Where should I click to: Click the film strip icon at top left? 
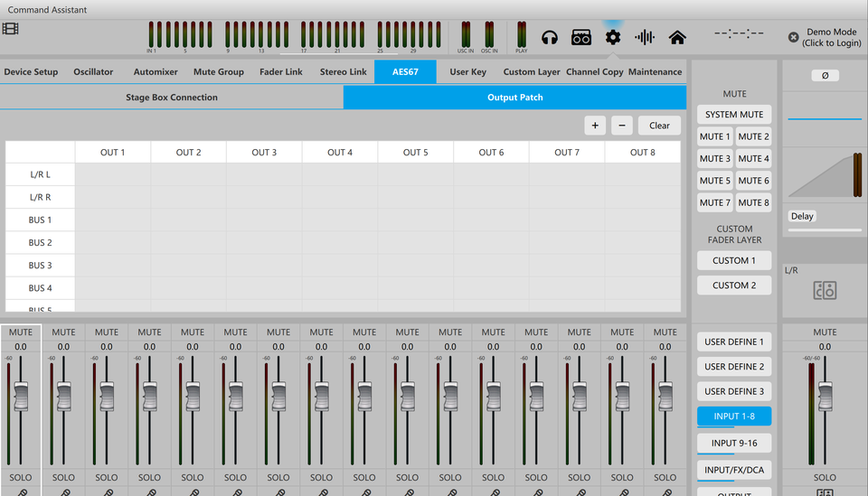(x=10, y=28)
